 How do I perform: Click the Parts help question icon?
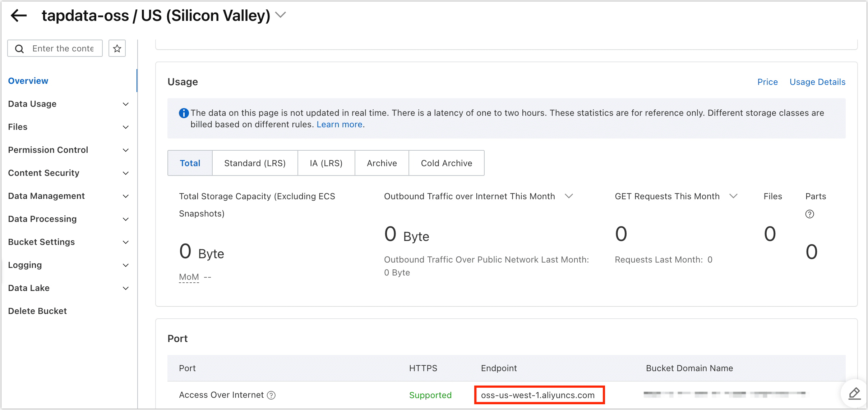point(809,214)
